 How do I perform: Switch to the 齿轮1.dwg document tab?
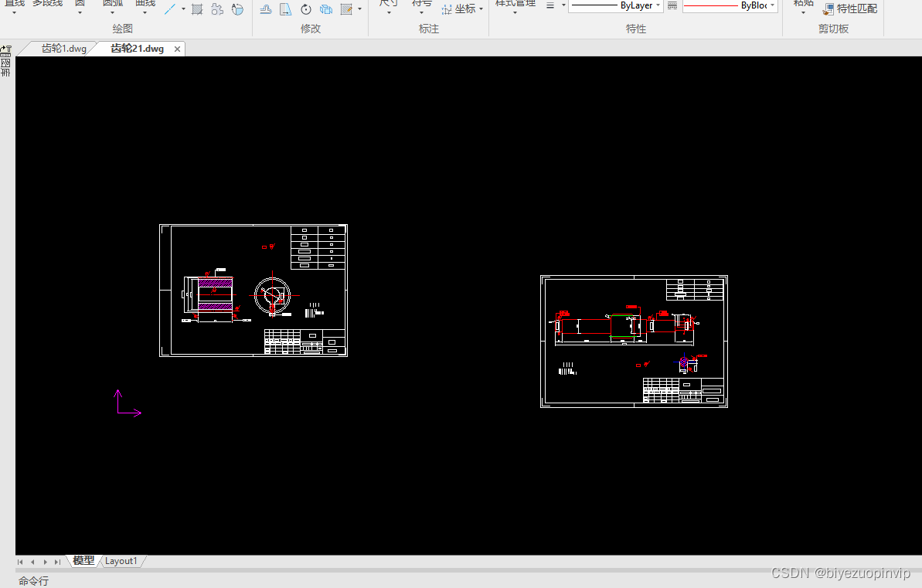pos(63,48)
